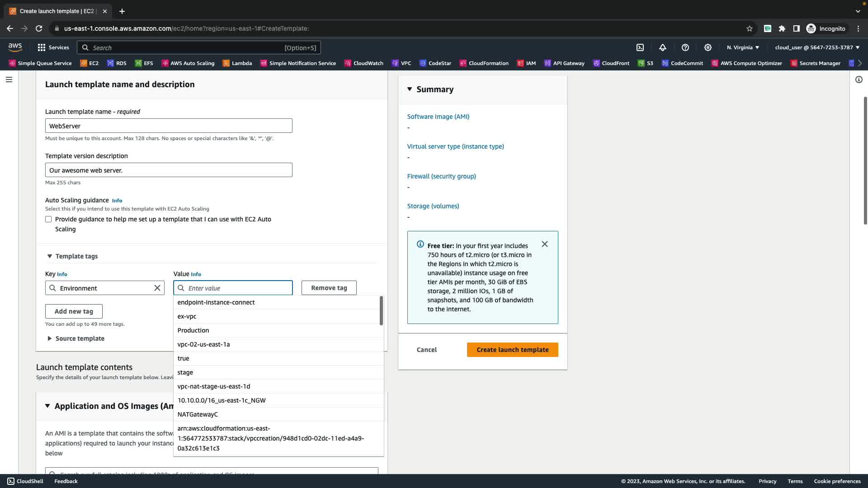
Task: Click the value suggestions list scrollbar
Action: (x=381, y=310)
